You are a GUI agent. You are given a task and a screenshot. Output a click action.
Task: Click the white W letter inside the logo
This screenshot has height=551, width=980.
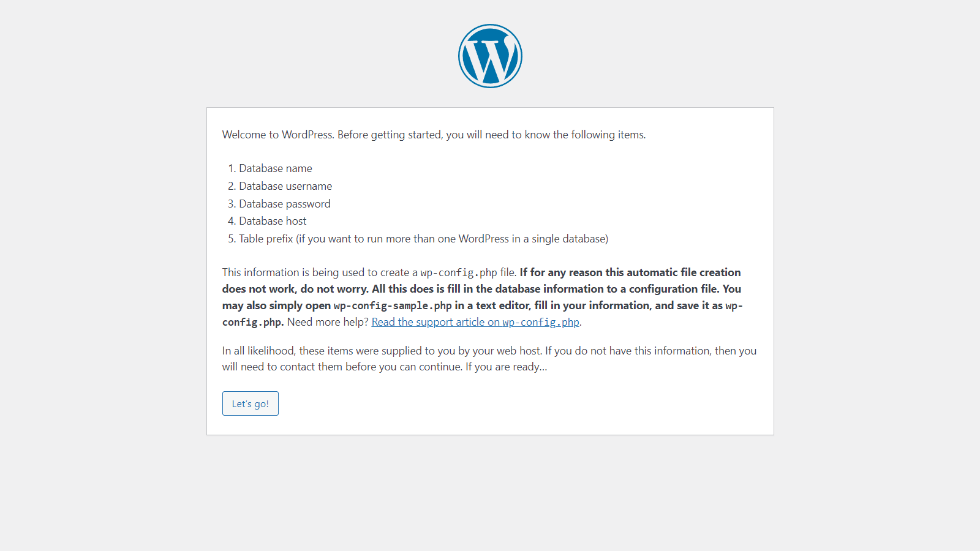490,58
